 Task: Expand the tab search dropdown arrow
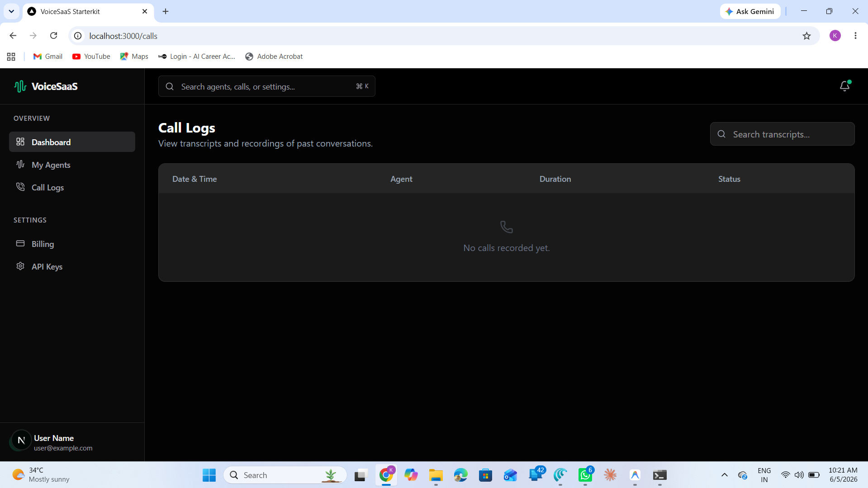coord(11,11)
